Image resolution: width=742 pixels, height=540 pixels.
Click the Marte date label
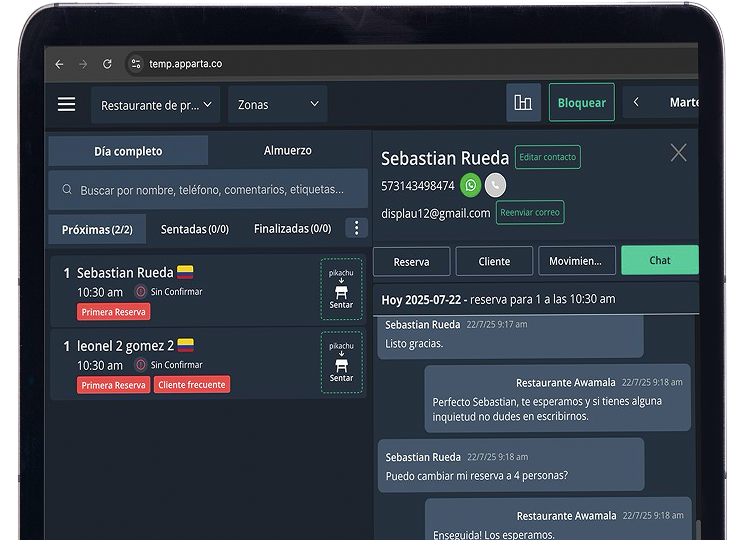coord(684,102)
